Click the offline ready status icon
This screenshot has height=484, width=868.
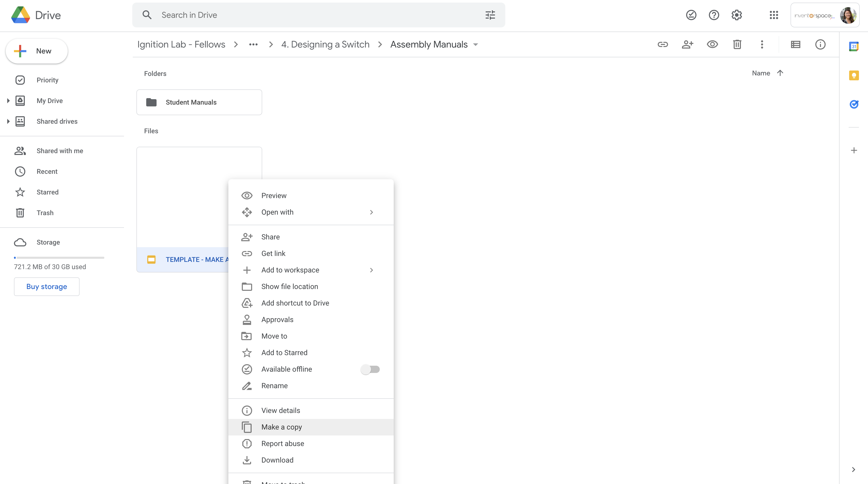tap(691, 15)
